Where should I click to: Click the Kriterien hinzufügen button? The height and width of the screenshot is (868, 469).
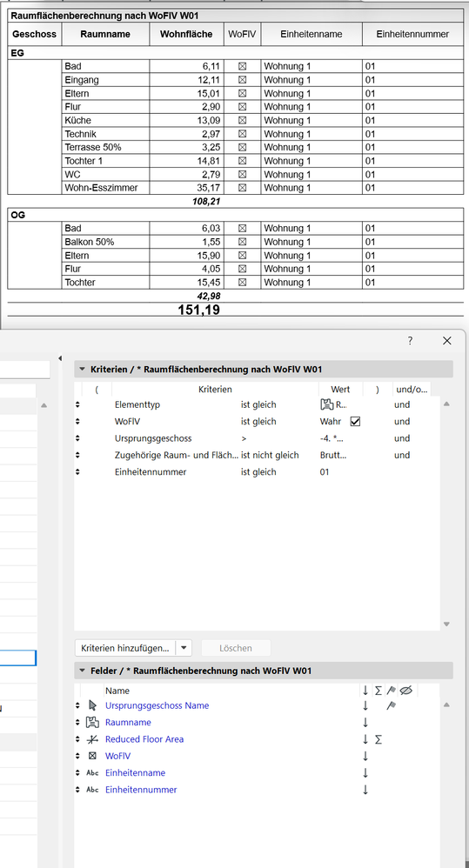pos(125,648)
